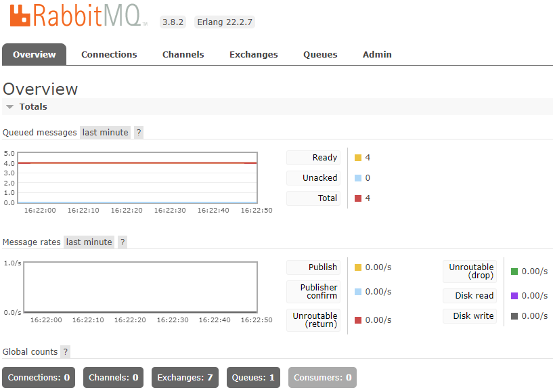
Task: Open the Overview tab
Action: 35,54
